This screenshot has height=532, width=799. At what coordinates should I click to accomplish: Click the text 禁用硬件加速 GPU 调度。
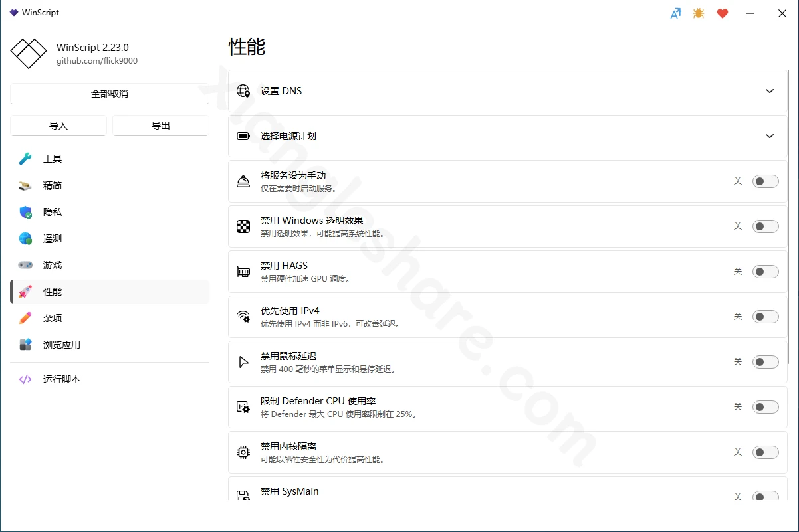pos(306,279)
